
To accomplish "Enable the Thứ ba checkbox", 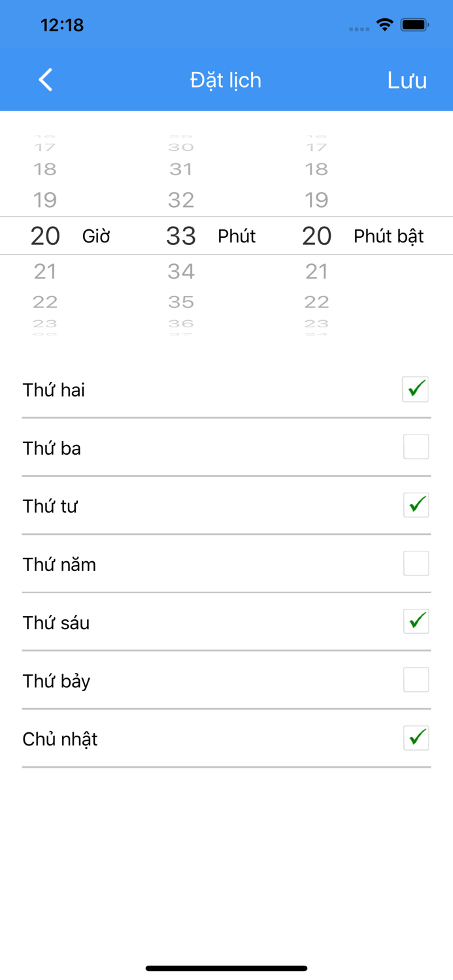I will pos(416,448).
